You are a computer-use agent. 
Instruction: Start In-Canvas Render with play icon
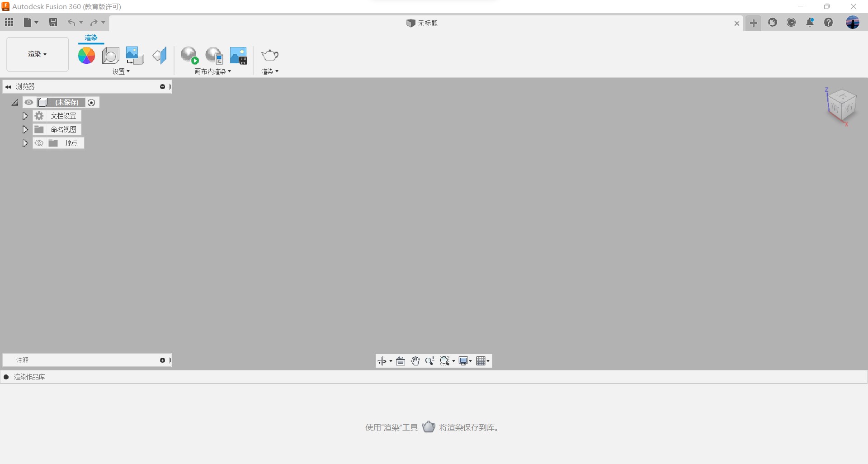pos(190,56)
